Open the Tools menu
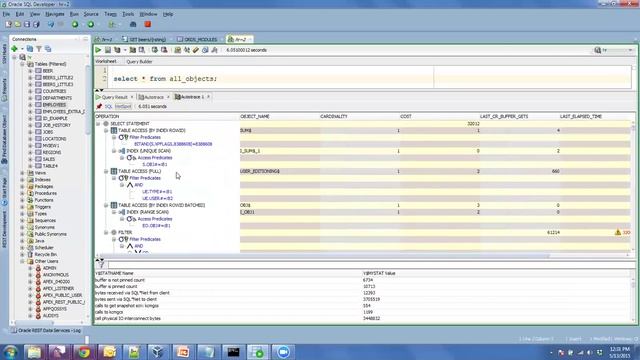Screen dimensions: 640x360 [128, 14]
